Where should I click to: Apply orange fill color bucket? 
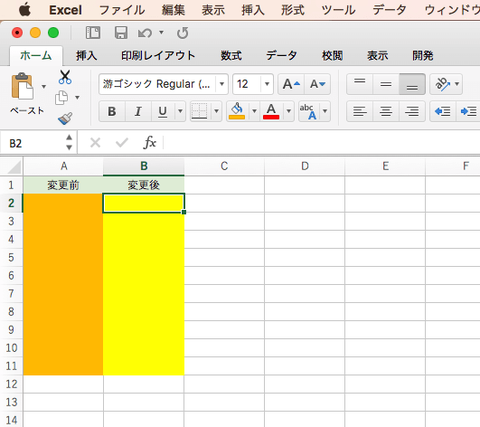point(237,111)
